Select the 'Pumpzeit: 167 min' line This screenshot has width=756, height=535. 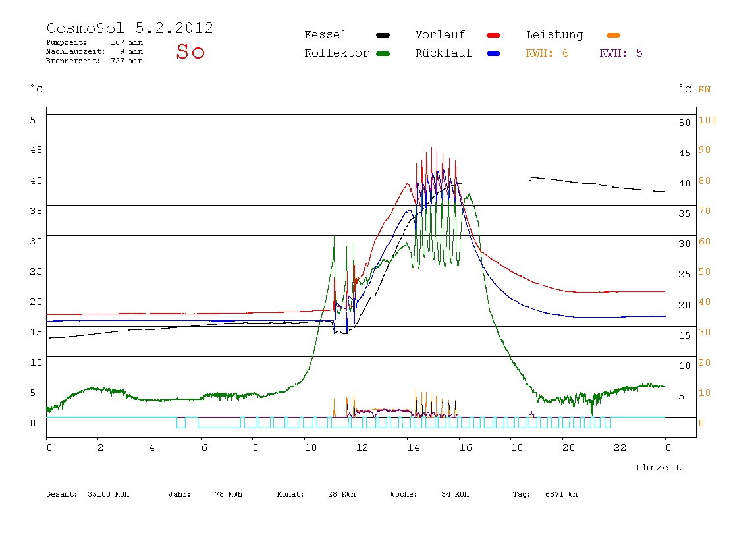(95, 42)
